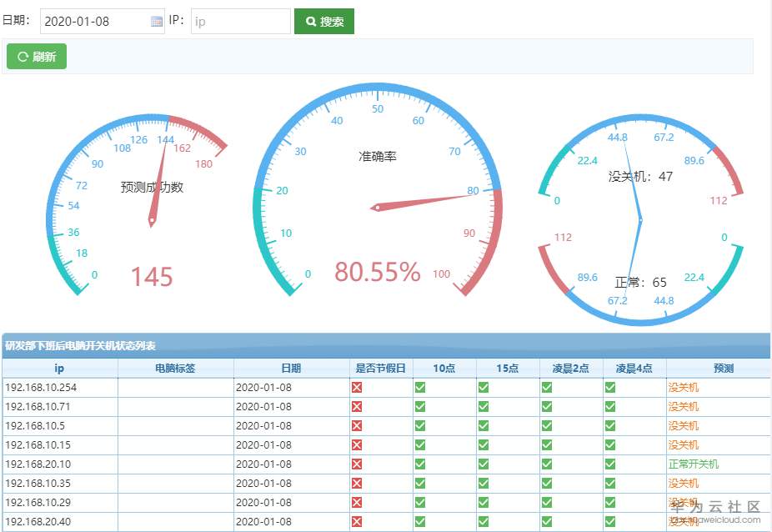
Task: Click the 凌晨4点 checkmark for 192.168.10.15
Action: (x=610, y=444)
